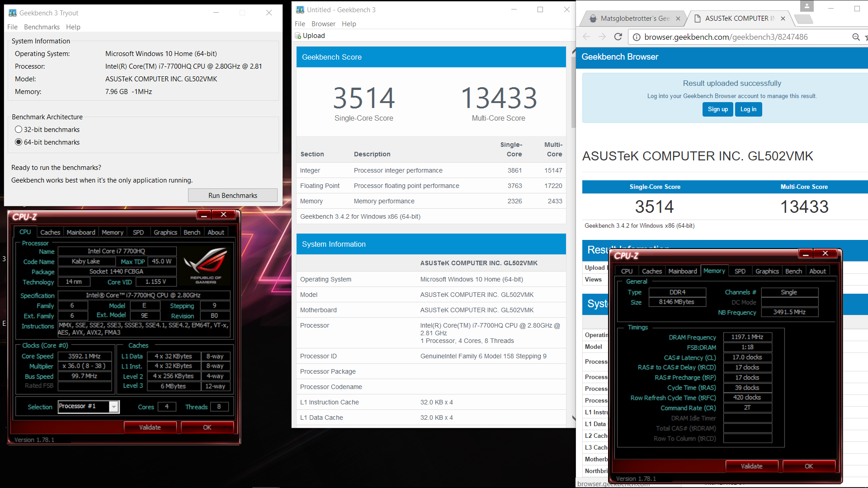
Task: Click the scroll down arrow in results window
Action: 574,418
